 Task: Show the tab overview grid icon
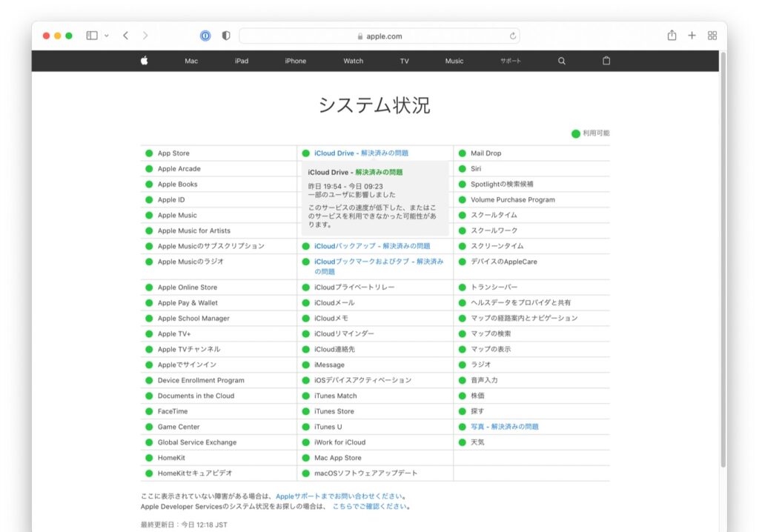(712, 36)
